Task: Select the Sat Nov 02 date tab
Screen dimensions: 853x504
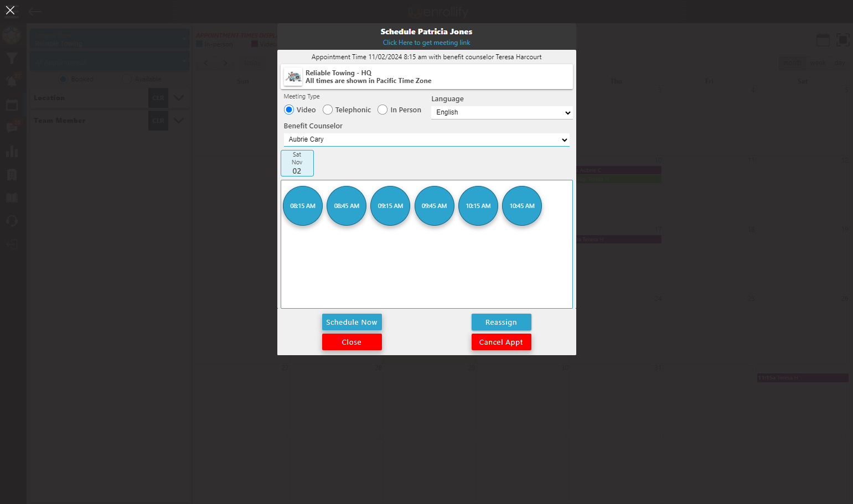Action: (x=297, y=163)
